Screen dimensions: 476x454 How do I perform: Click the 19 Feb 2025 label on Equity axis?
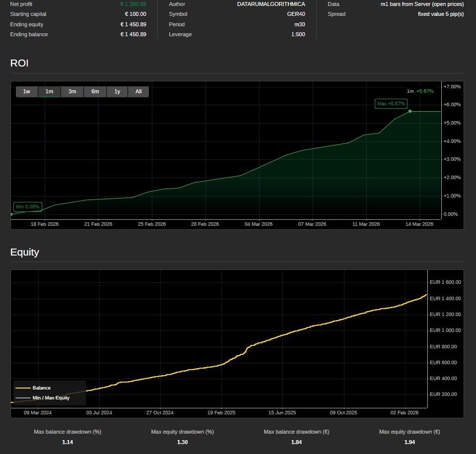click(221, 412)
